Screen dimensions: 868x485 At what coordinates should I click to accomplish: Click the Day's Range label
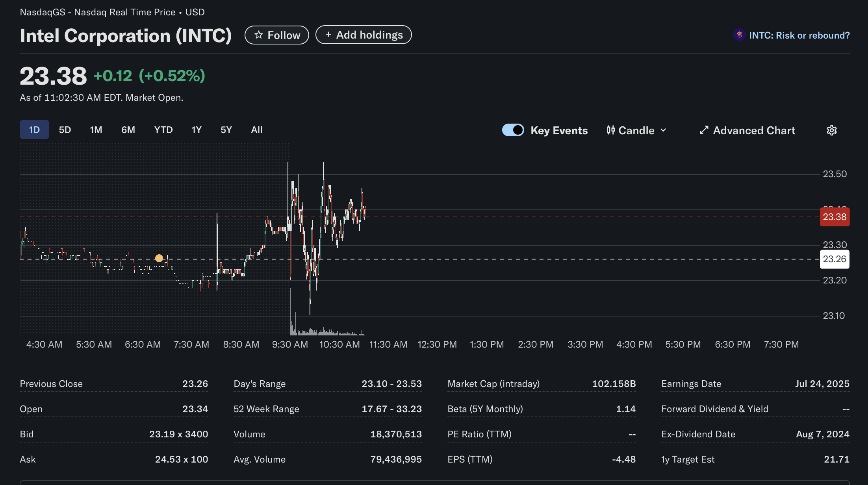tap(260, 384)
